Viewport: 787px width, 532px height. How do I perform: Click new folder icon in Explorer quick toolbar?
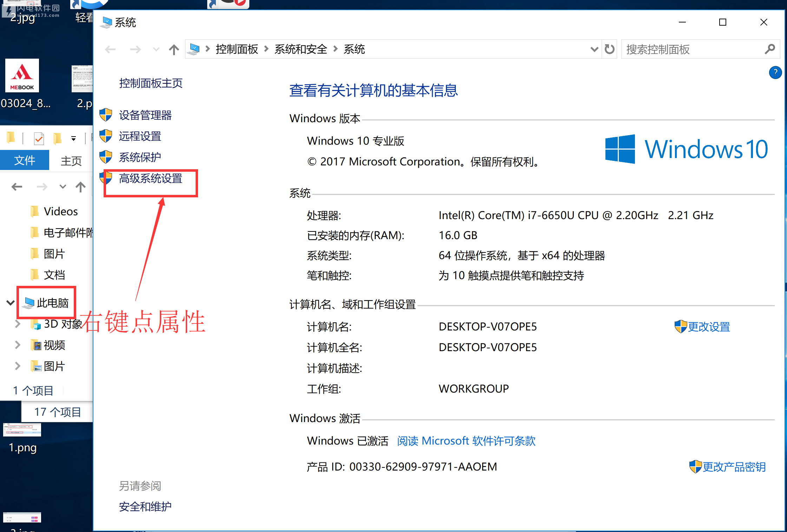tap(57, 139)
